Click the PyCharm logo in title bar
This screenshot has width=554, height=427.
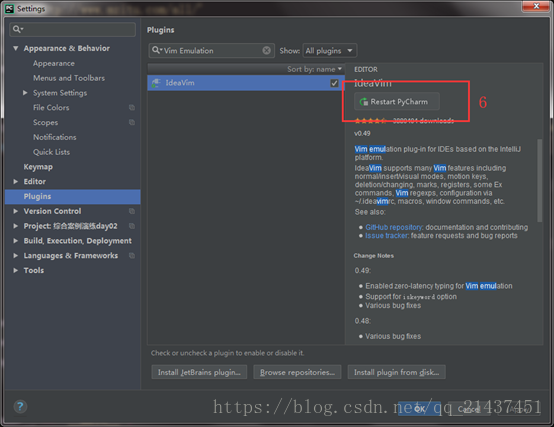coord(10,8)
